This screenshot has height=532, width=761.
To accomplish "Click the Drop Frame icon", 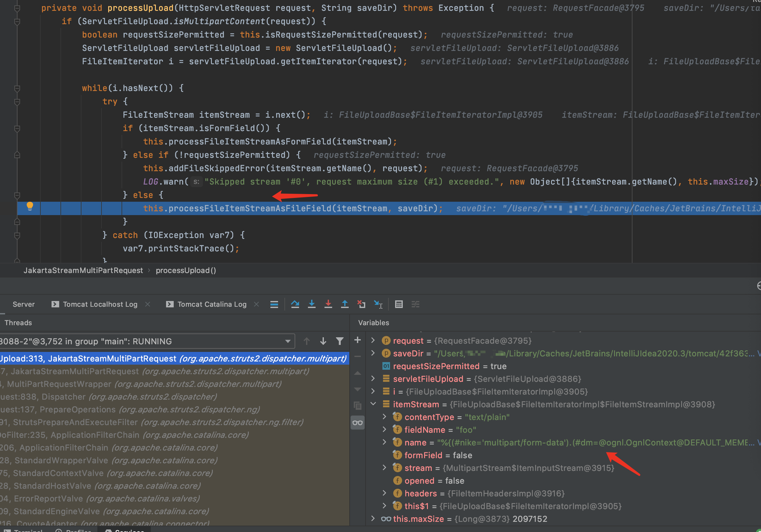I will [x=361, y=304].
